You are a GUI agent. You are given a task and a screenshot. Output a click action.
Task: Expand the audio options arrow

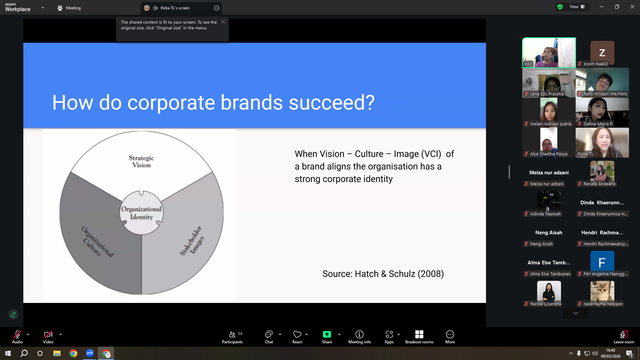28,334
